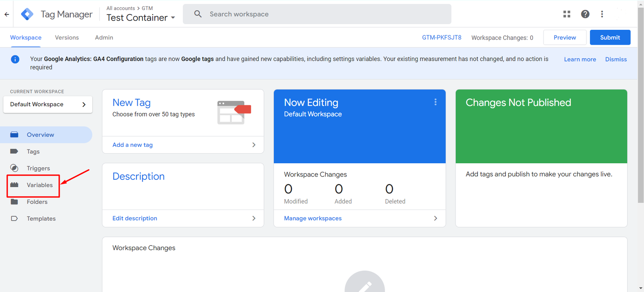Open Templates in the sidebar

[41, 219]
